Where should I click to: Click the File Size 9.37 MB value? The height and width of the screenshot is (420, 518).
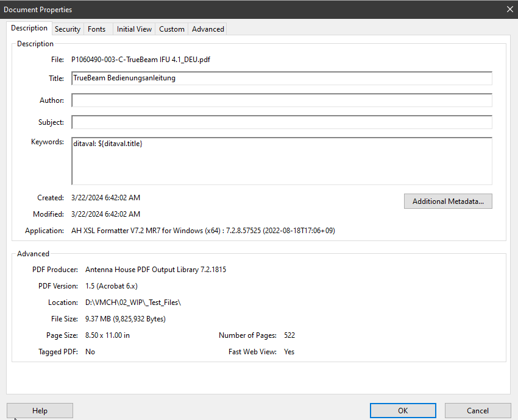126,319
